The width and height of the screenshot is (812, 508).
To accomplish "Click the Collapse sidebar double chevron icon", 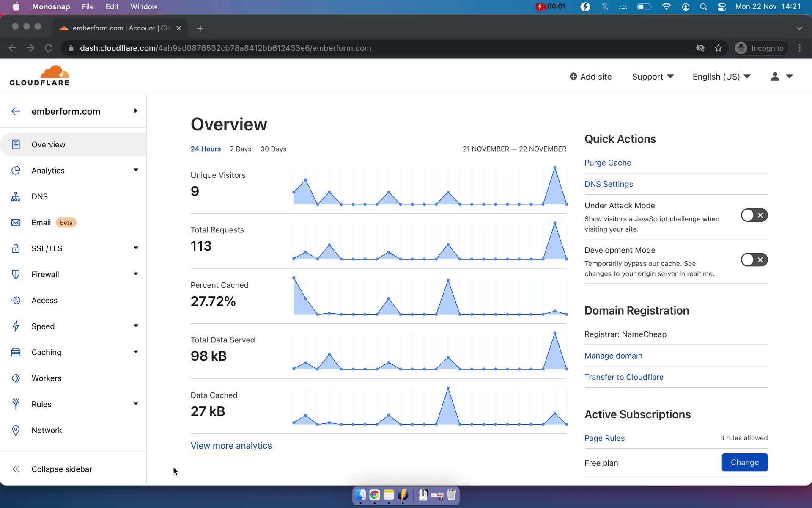I will 16,469.
